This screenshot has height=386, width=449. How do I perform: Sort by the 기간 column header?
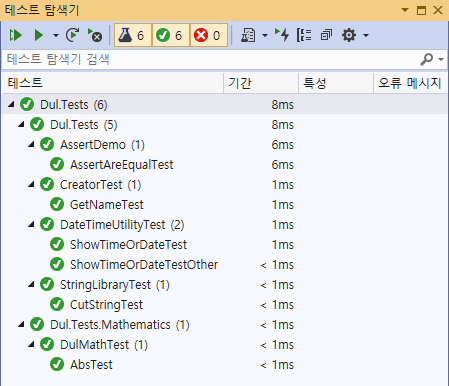261,83
